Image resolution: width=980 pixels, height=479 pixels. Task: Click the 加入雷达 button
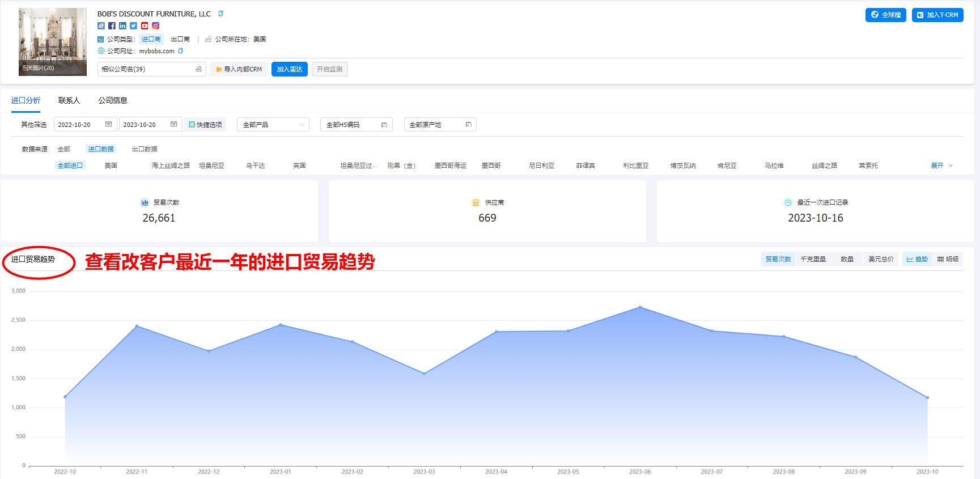290,69
